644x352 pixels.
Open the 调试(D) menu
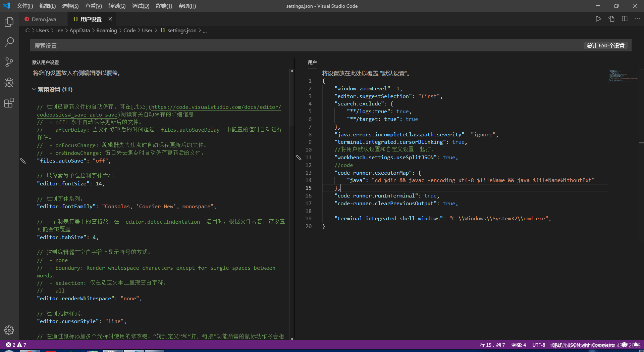pos(141,6)
